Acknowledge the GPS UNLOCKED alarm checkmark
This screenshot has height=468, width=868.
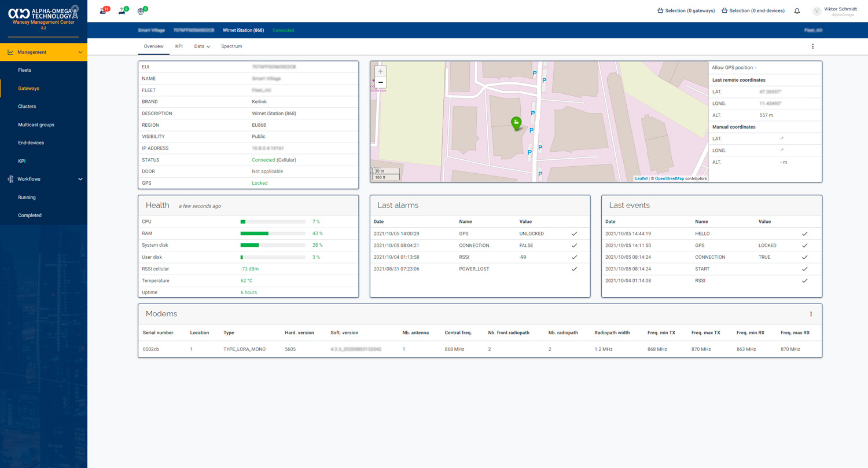[574, 233]
